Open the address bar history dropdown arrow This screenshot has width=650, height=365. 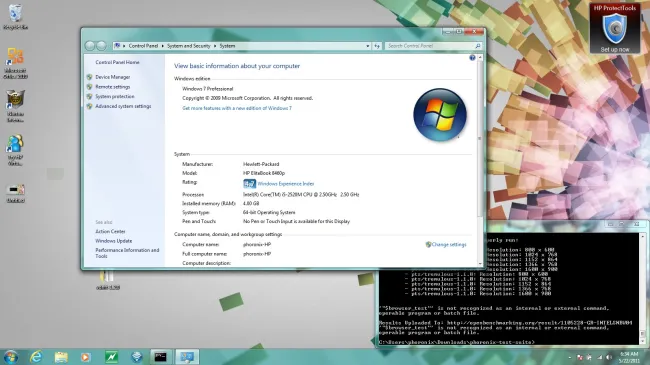point(368,46)
